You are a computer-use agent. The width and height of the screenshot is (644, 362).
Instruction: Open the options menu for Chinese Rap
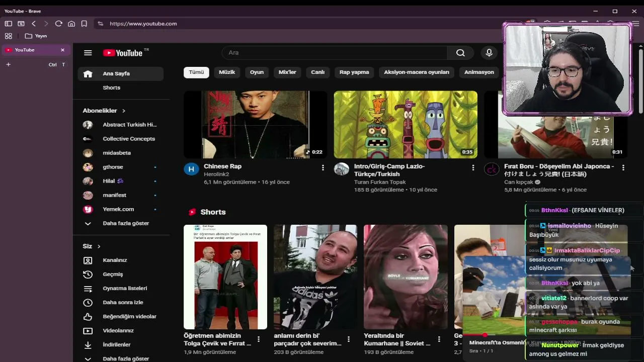[323, 168]
